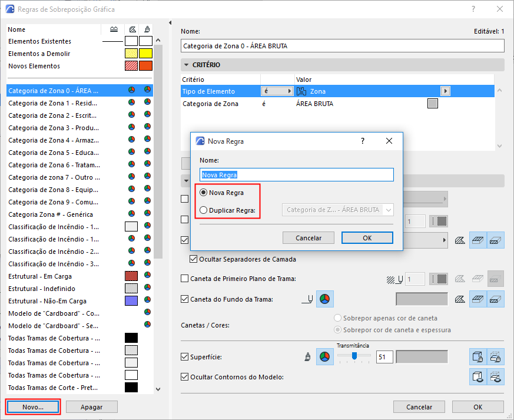
Task: Click the fill type column header icon
Action: pyautogui.click(x=132, y=29)
